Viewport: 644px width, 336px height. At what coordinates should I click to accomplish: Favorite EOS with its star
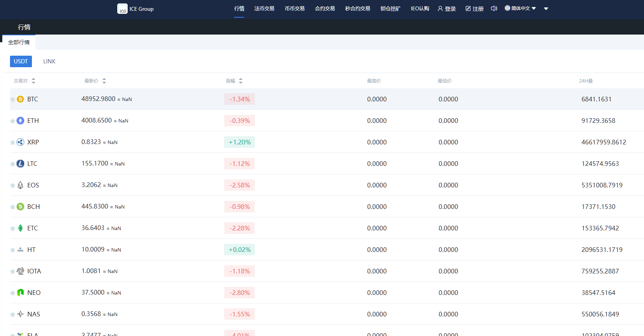(13, 185)
